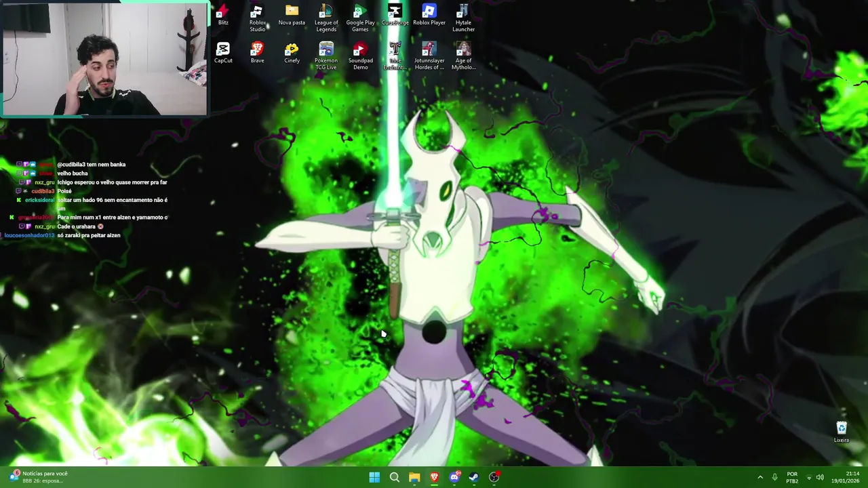Open the Windows Start menu
This screenshot has width=868, height=488.
click(x=374, y=477)
